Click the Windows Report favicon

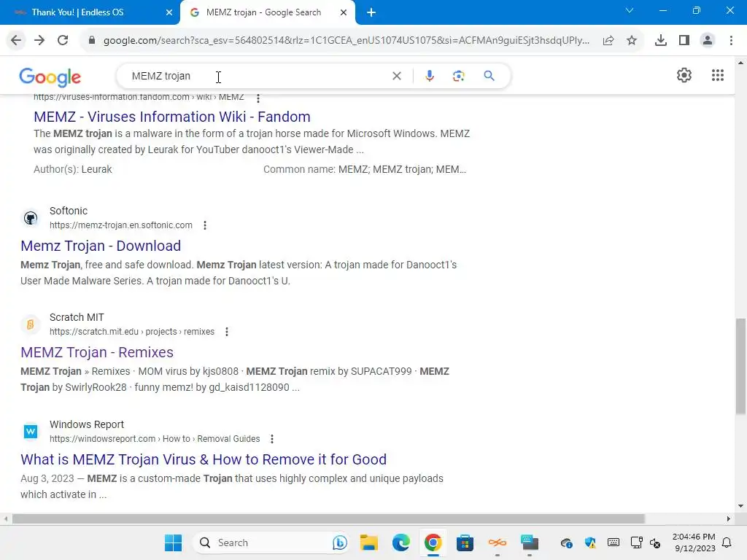31,432
